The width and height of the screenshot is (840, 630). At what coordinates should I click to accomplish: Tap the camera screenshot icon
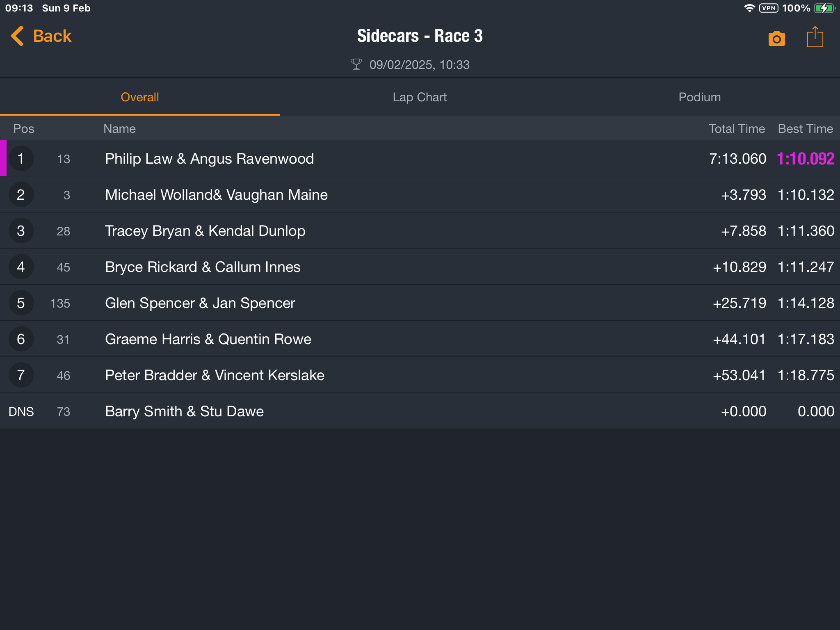click(776, 39)
